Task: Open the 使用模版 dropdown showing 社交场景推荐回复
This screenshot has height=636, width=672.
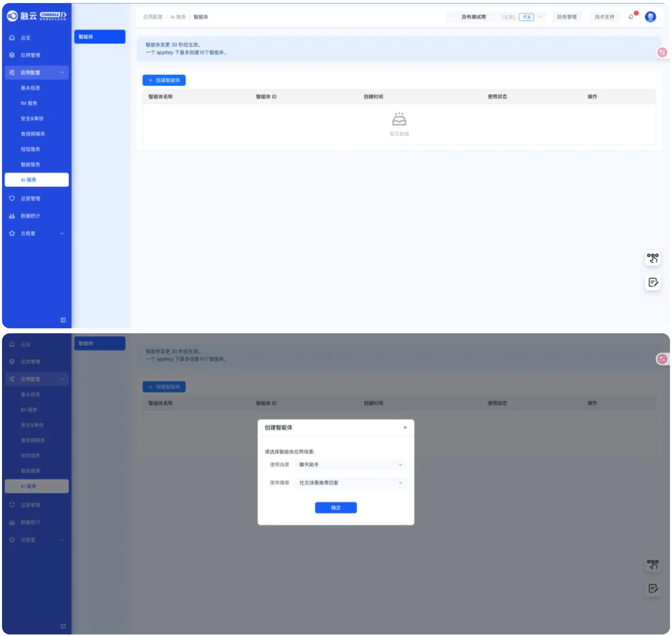Action: click(351, 483)
